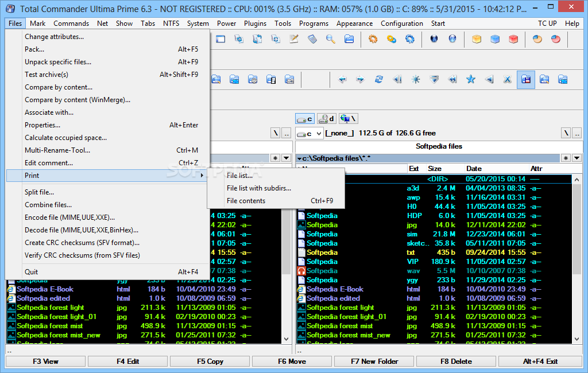Click the downward funnel arrow icon
The image size is (588, 373).
[x=434, y=79]
